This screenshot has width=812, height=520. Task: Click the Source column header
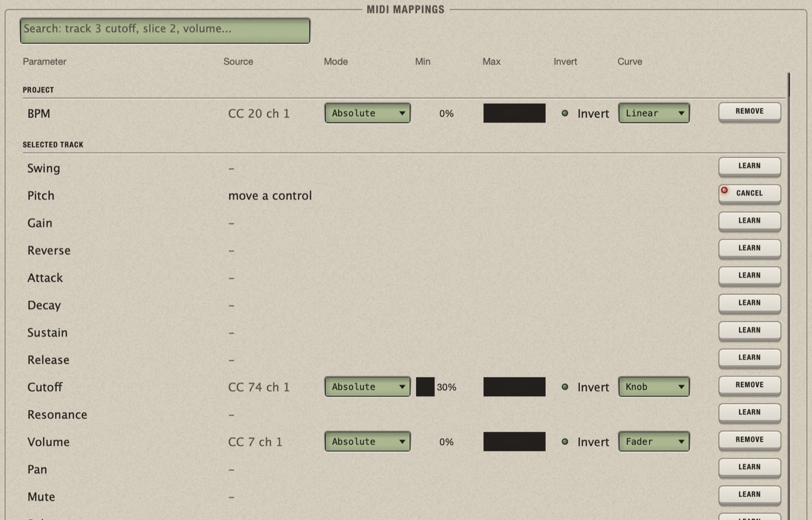coord(238,62)
